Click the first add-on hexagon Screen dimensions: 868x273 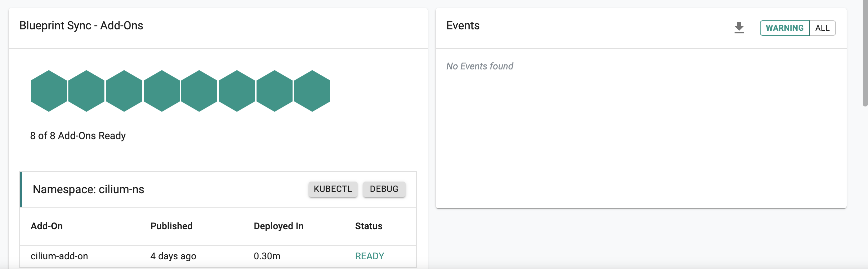[48, 91]
